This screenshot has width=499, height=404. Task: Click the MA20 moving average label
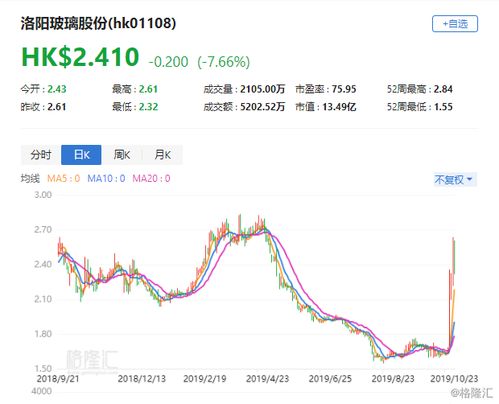coord(151,179)
